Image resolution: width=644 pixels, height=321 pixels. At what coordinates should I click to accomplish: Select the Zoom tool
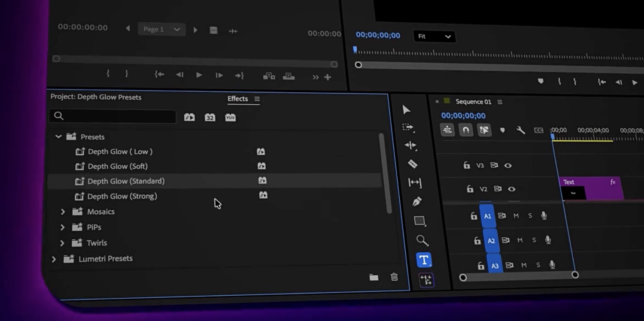pos(422,240)
